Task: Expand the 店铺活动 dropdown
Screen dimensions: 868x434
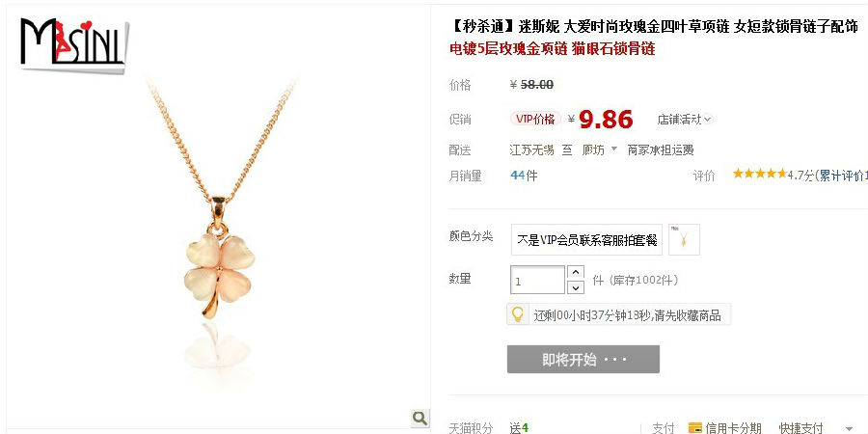Action: [x=685, y=119]
